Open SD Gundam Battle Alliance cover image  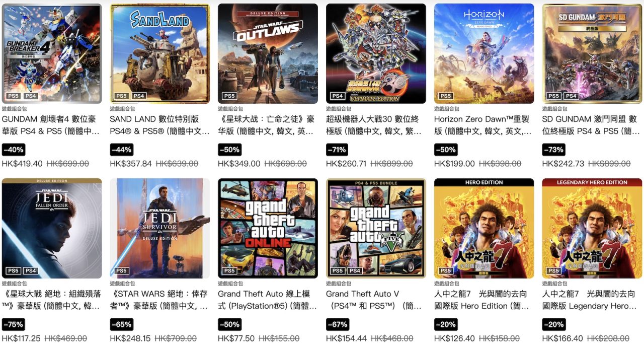click(592, 54)
